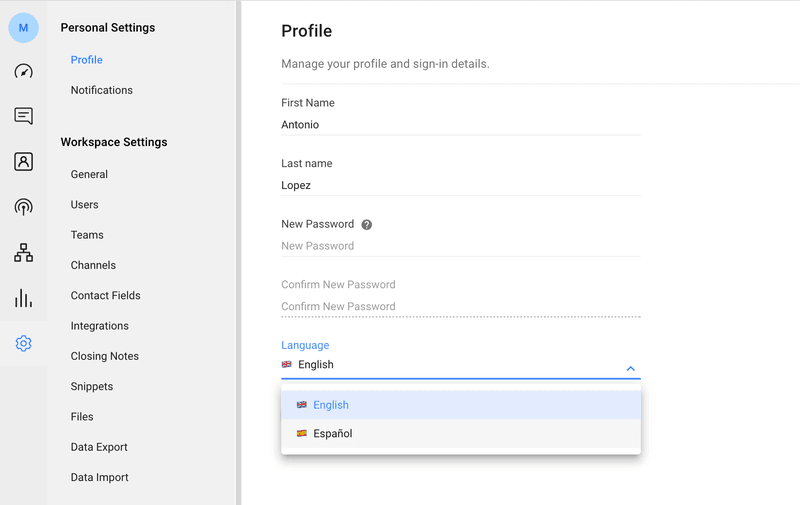Screen dimensions: 800x505
Task: Click the First Name input field
Action: 460,125
